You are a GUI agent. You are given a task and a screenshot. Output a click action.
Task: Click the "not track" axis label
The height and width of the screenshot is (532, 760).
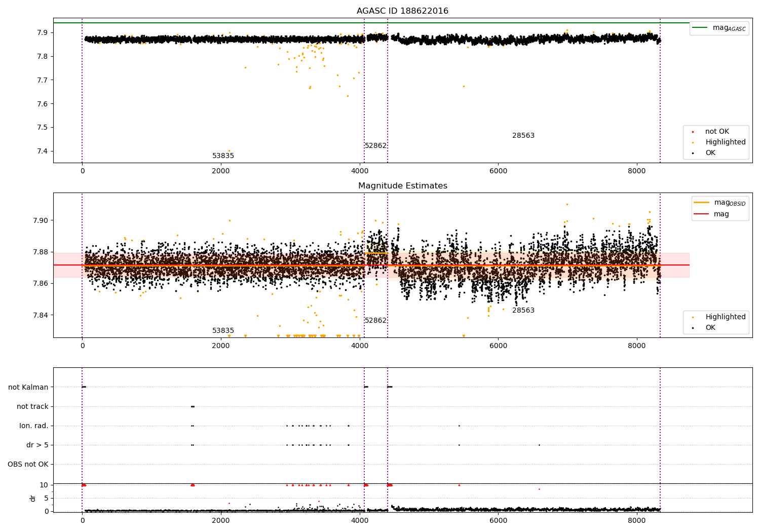click(32, 406)
